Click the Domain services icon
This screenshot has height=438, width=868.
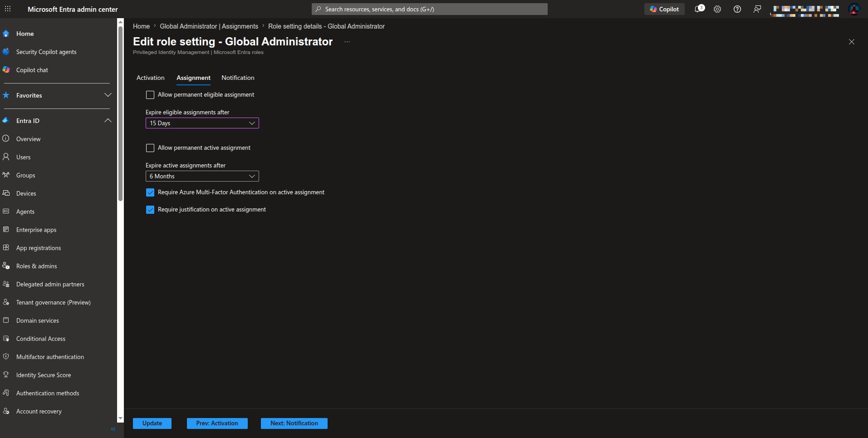6,320
